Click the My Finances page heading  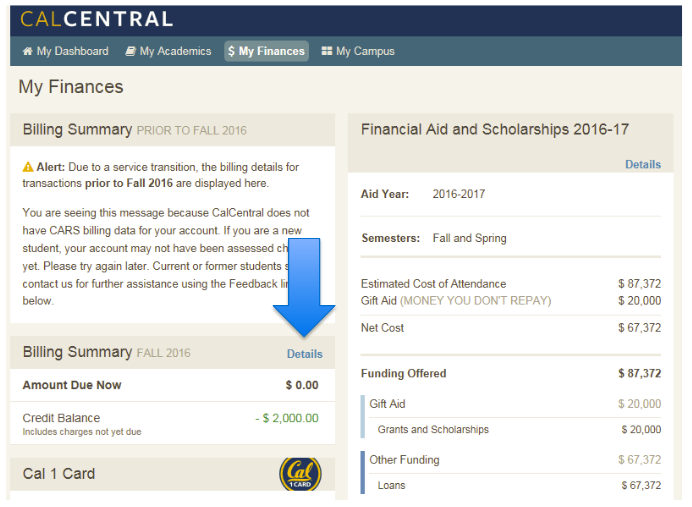(71, 87)
